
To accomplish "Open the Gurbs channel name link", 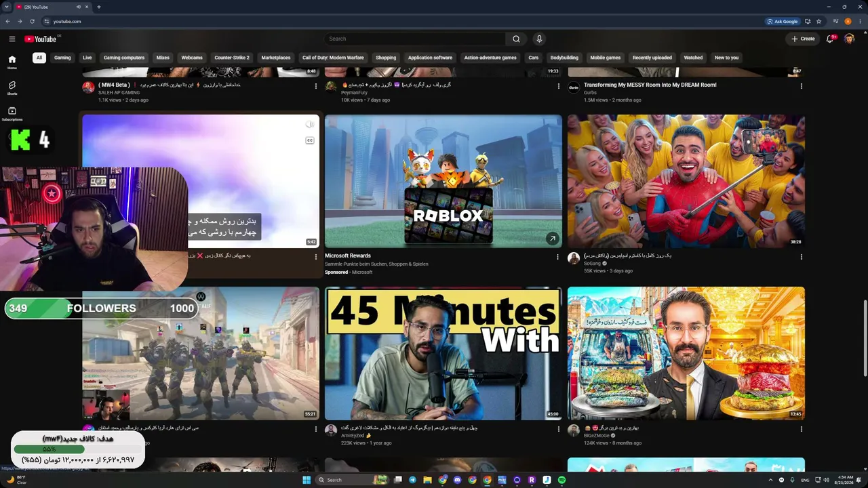I will (x=591, y=92).
